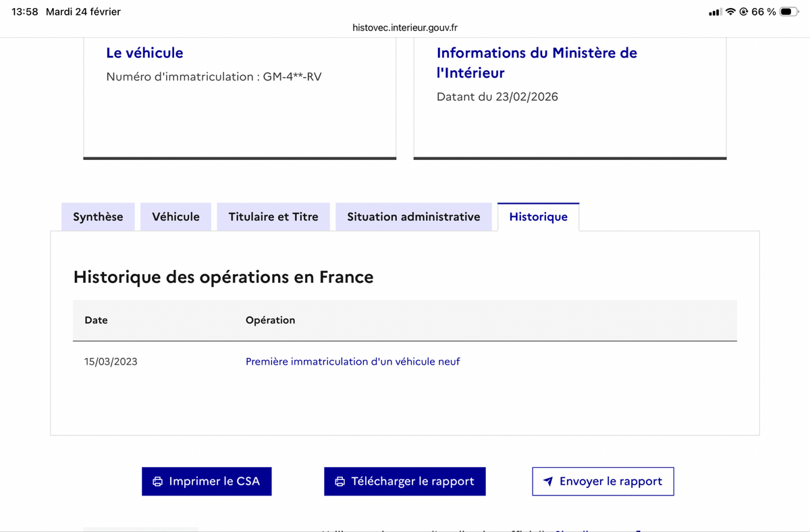Click the Envoyer le rapport button
Viewport: 810px width, 532px height.
603,481
